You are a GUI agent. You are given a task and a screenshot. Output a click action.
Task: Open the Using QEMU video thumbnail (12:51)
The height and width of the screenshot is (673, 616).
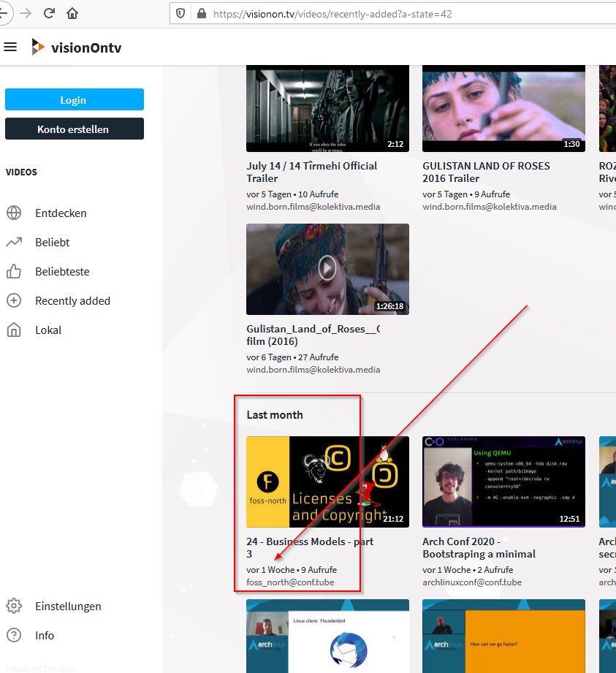pyautogui.click(x=503, y=482)
